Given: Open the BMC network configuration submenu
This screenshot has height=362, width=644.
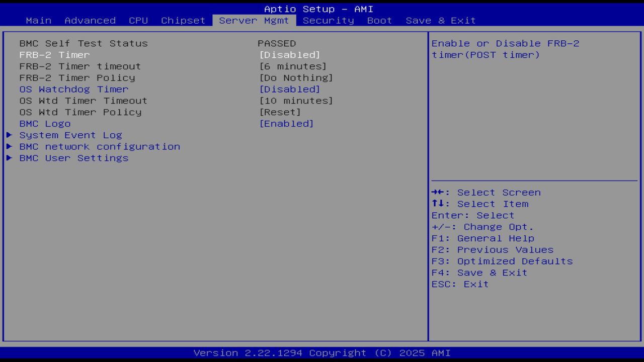Looking at the screenshot, I should 99,146.
